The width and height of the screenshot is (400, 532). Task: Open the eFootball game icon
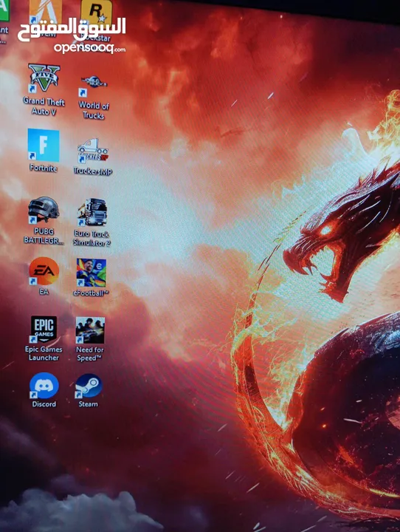click(x=92, y=273)
